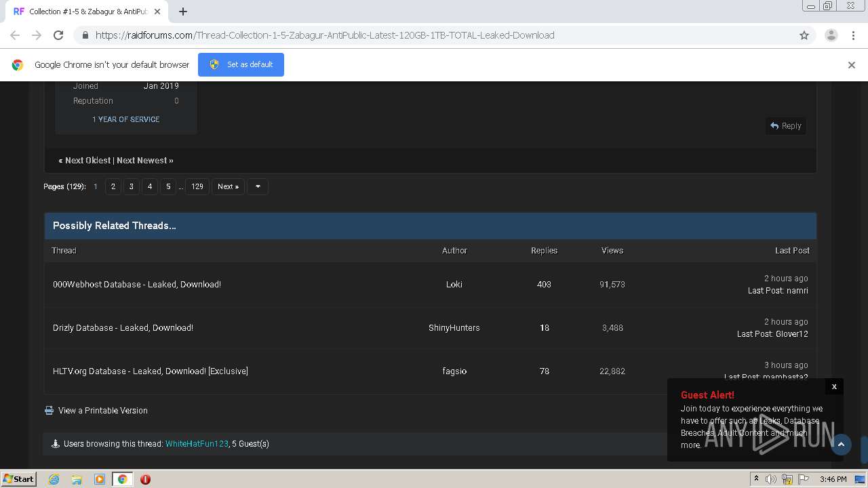View author ShinyHunters' profile
Viewport: 868px width, 488px height.
coord(454,328)
